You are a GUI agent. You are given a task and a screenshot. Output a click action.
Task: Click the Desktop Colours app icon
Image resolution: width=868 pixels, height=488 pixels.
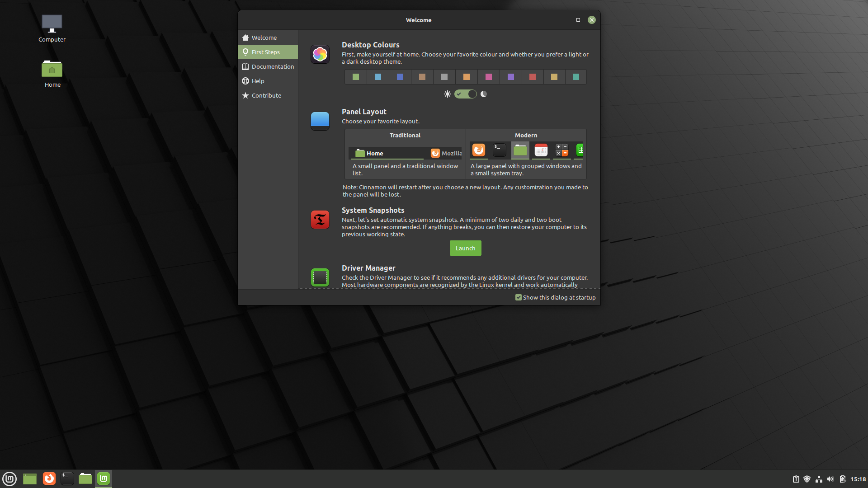(x=320, y=54)
